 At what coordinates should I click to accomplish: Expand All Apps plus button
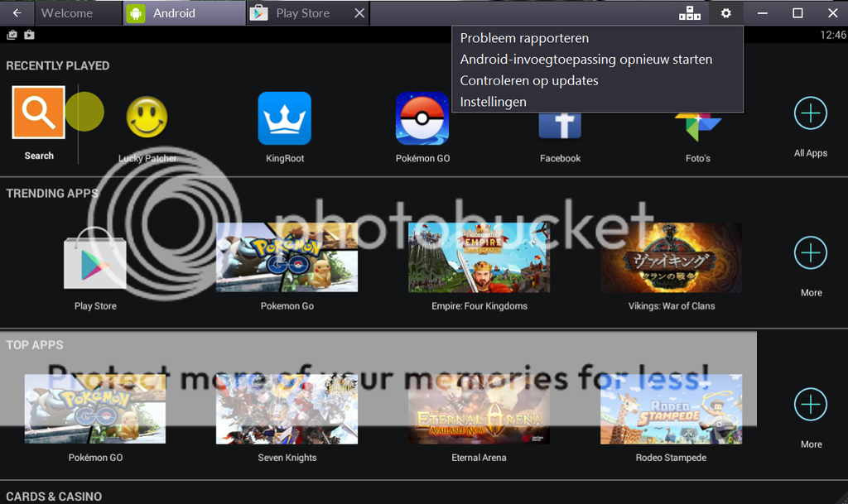pos(810,113)
